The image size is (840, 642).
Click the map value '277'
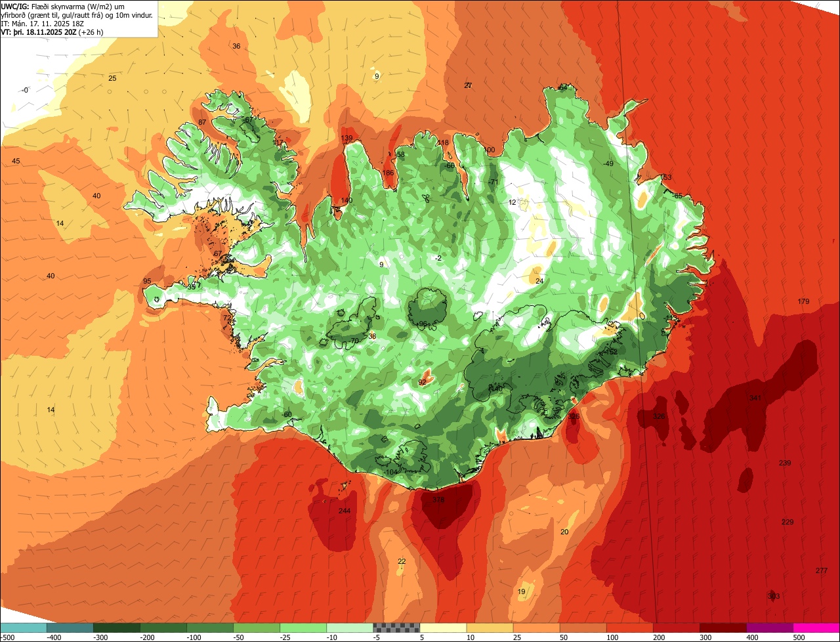[822, 570]
